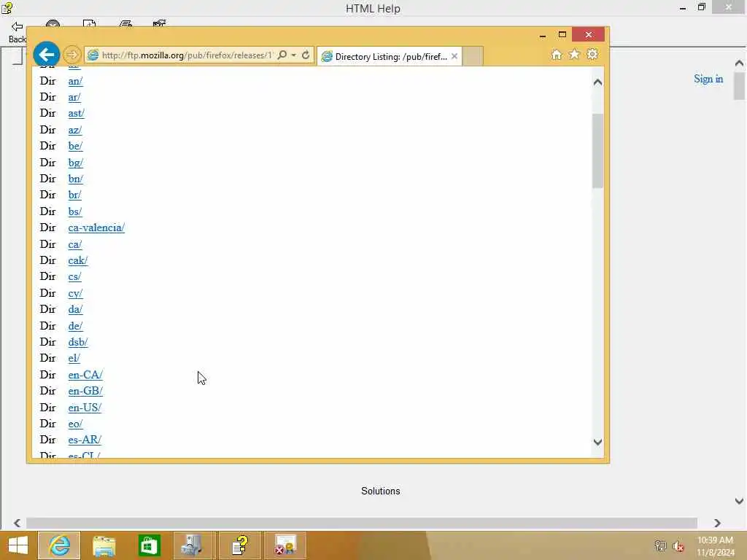Screen dimensions: 747x560
Task: Click Solutions text in HTML Help window
Action: pos(381,491)
